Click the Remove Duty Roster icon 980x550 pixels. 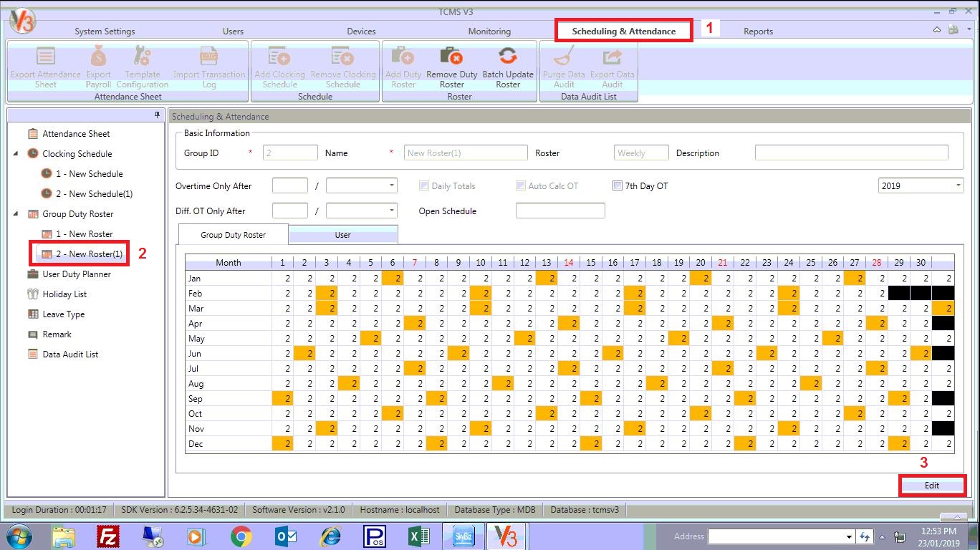tap(451, 57)
